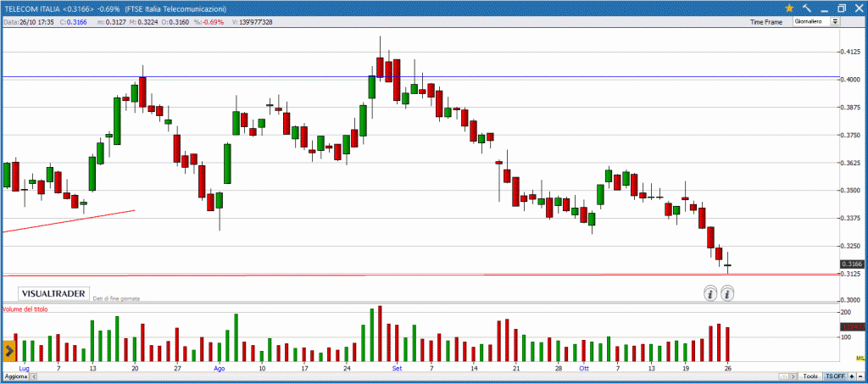Click the volume axis label 200
The height and width of the screenshot is (384, 868).
(845, 313)
